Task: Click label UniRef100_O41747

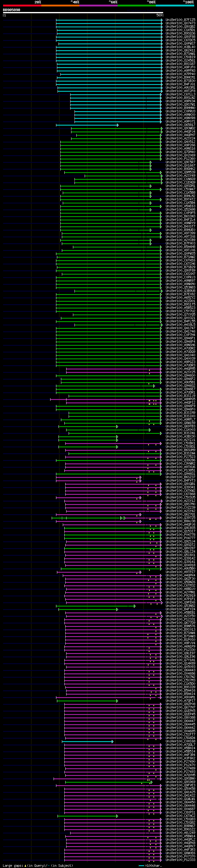Action: tap(180, 328)
